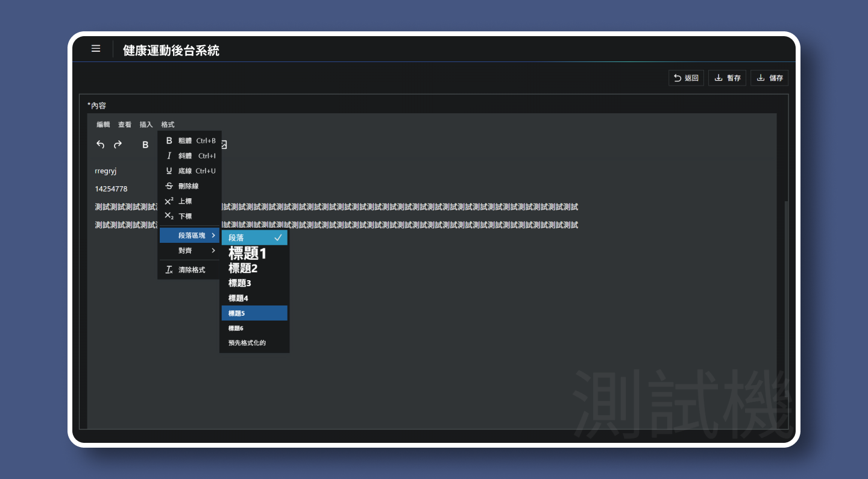The width and height of the screenshot is (868, 479).
Task: Select the checked 段落 paragraph option
Action: [x=254, y=238]
